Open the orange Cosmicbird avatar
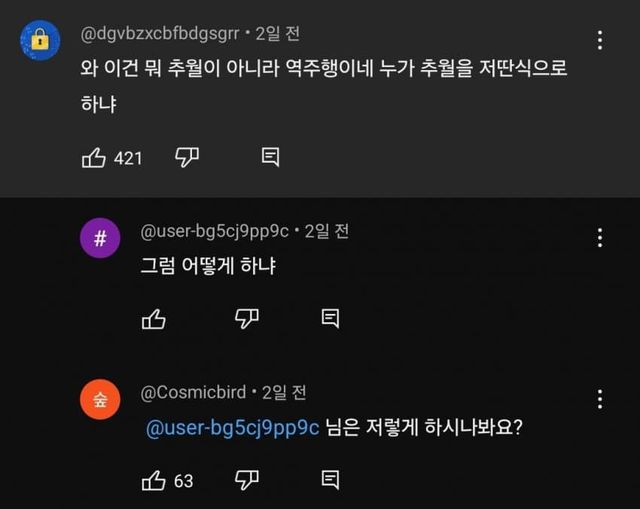This screenshot has width=640, height=509. click(100, 400)
